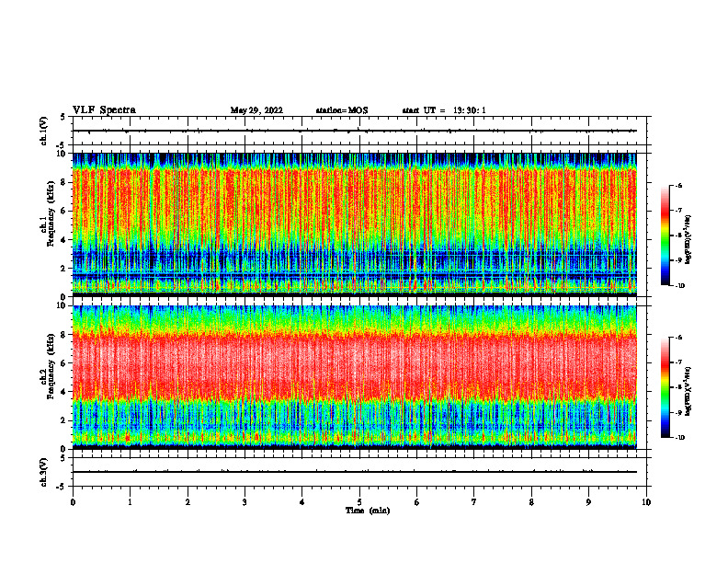Click the -6 tick on ch.1 color bar
The image size is (728, 563).
pyautogui.click(x=679, y=185)
